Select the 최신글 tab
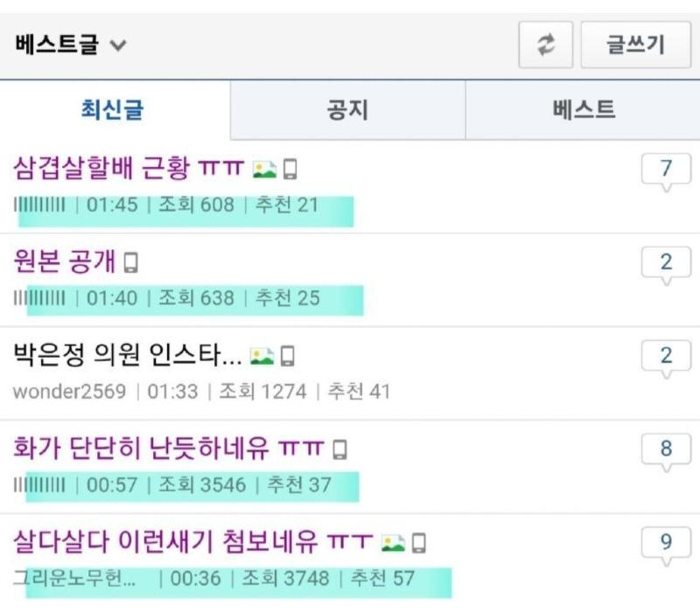Viewport: 700px width, 613px height. pos(115,110)
